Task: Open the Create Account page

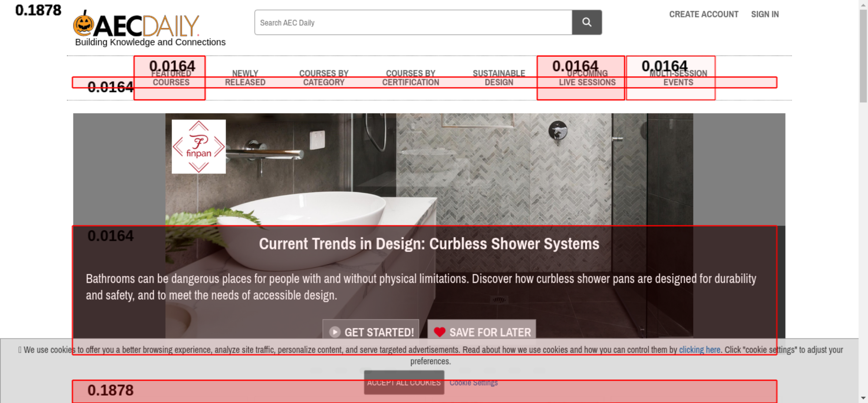Action: (x=703, y=14)
